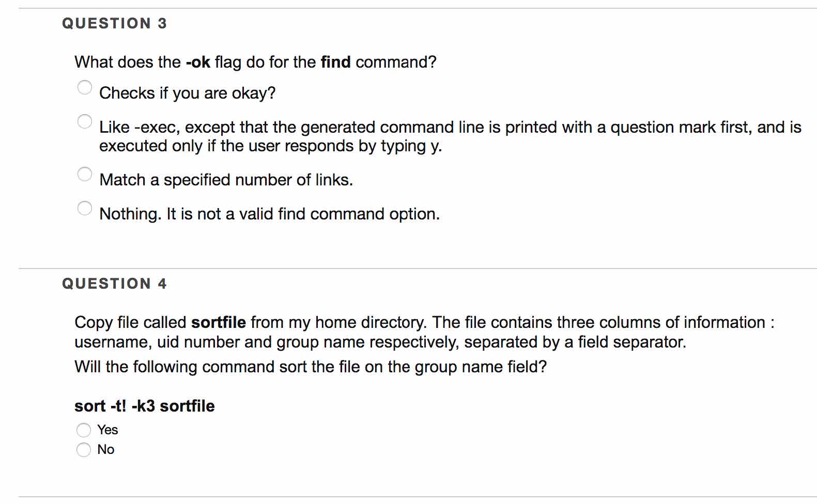Click the bold 'sortfile' word in the Question 4 paragraph
This screenshot has width=817, height=504.
tap(218, 322)
